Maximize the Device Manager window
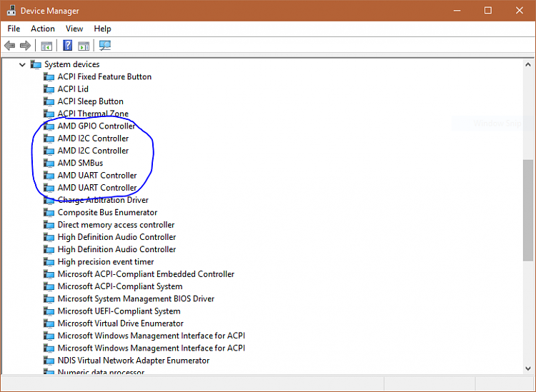This screenshot has height=392, width=536. (x=488, y=11)
